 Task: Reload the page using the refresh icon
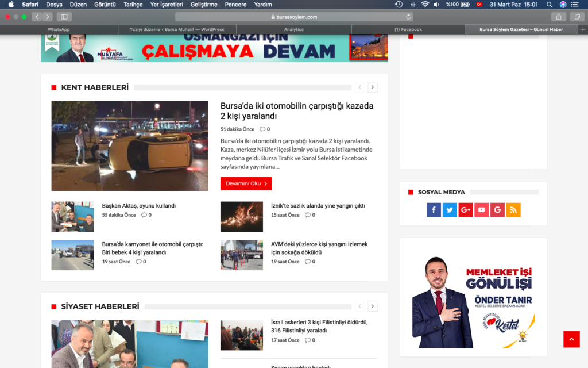click(408, 17)
